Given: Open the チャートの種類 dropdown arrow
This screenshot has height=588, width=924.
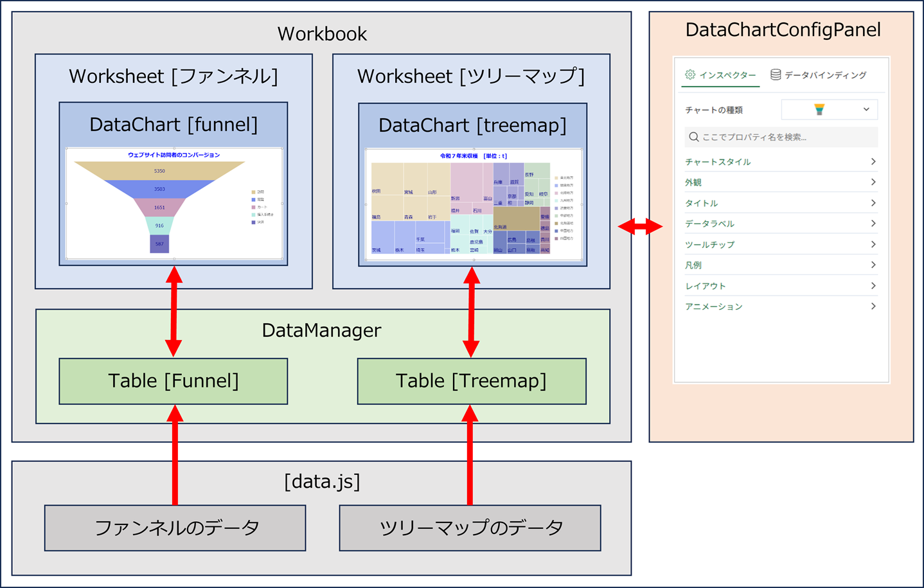Looking at the screenshot, I should click(x=866, y=109).
